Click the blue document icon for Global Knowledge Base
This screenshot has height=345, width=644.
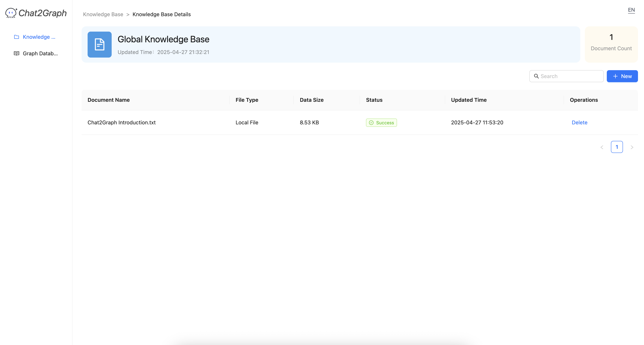99,45
